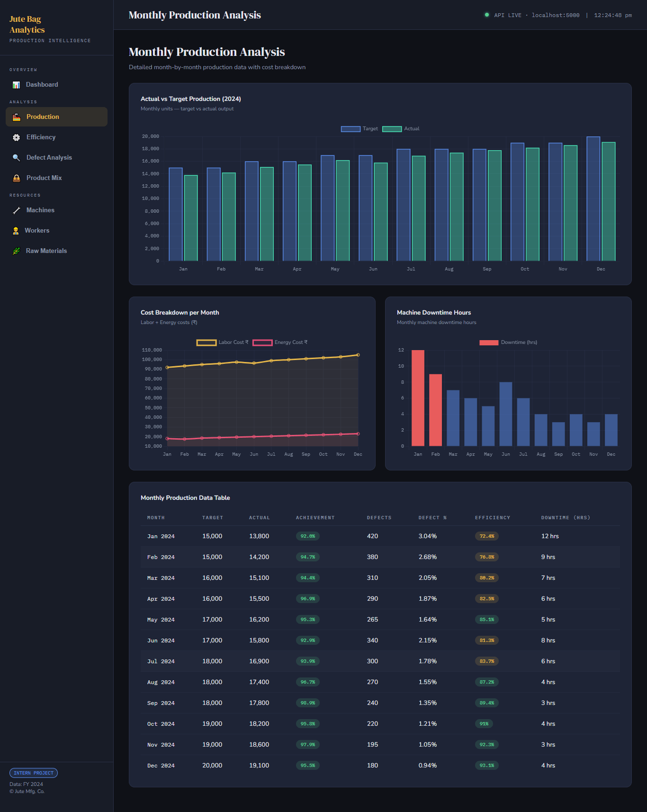The height and width of the screenshot is (812, 647).
Task: Click the Workers person icon
Action: (x=16, y=231)
